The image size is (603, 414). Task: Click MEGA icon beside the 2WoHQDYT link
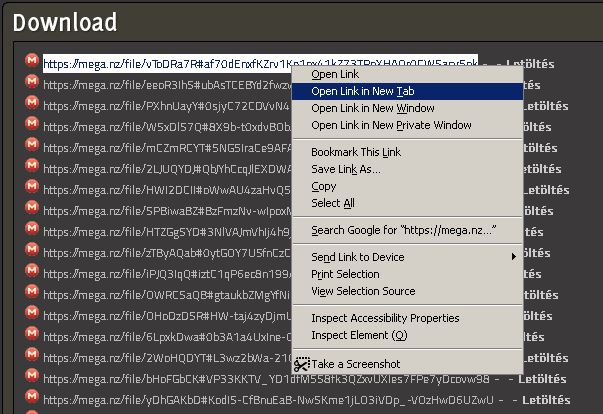tap(32, 358)
